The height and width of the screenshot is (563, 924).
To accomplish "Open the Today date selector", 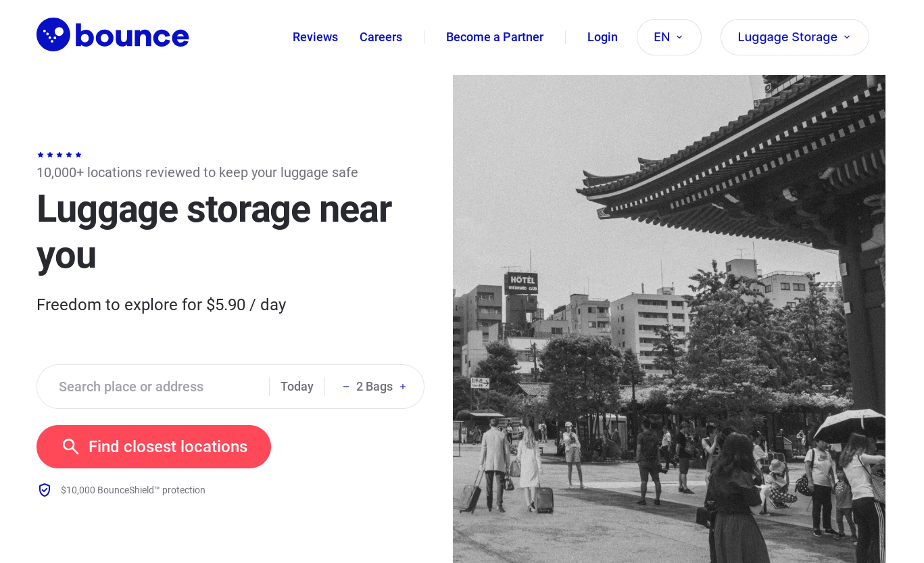I will pyautogui.click(x=297, y=386).
